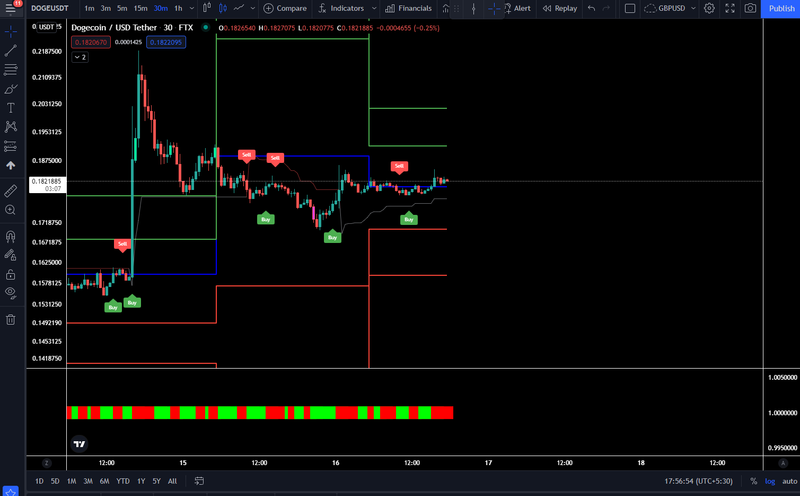Select the trend line drawing tool
The height and width of the screenshot is (496, 800).
click(10, 50)
